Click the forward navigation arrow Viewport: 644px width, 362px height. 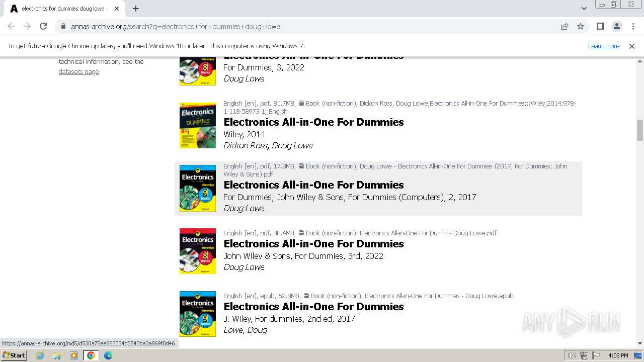(27, 26)
